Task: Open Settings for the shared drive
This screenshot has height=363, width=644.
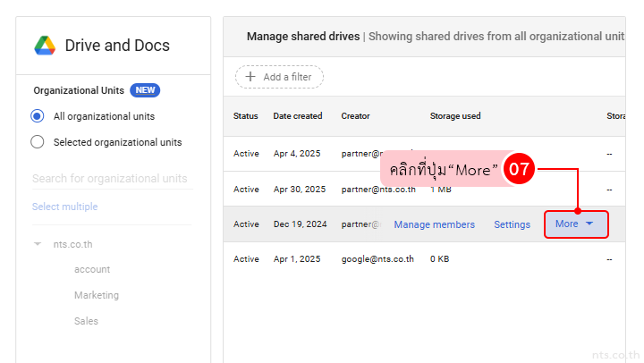Action: coord(512,224)
